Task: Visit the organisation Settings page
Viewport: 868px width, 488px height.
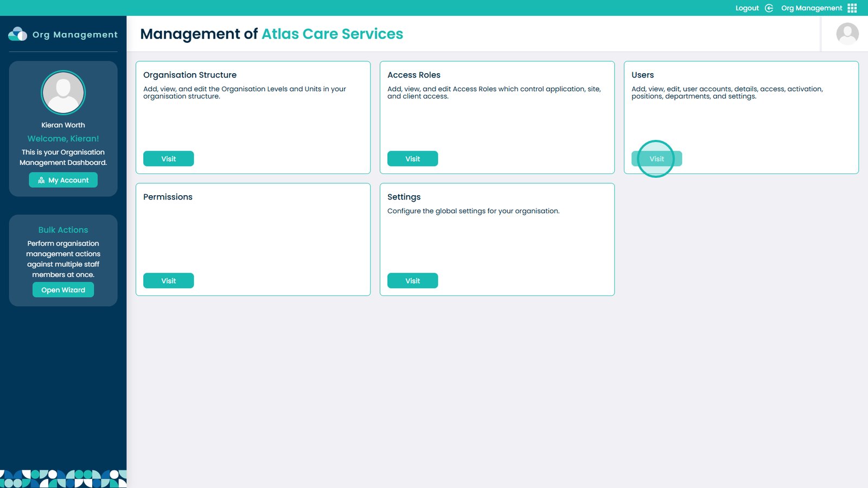Action: pos(412,281)
